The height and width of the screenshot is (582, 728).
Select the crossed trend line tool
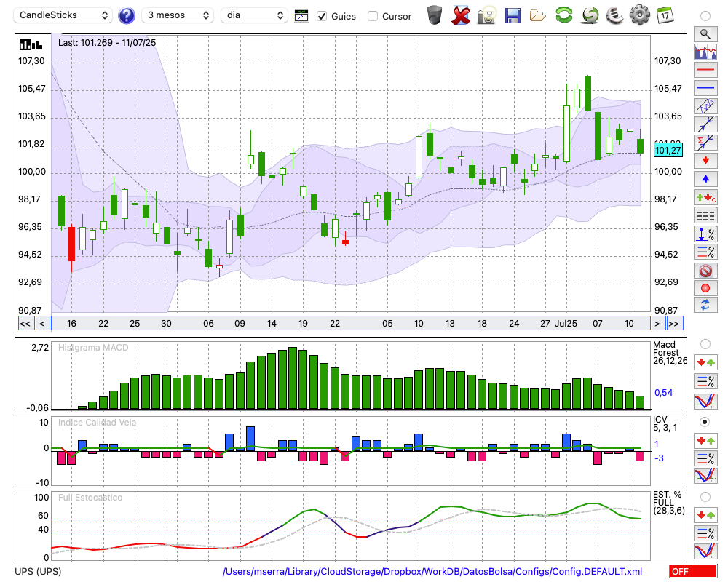(705, 124)
